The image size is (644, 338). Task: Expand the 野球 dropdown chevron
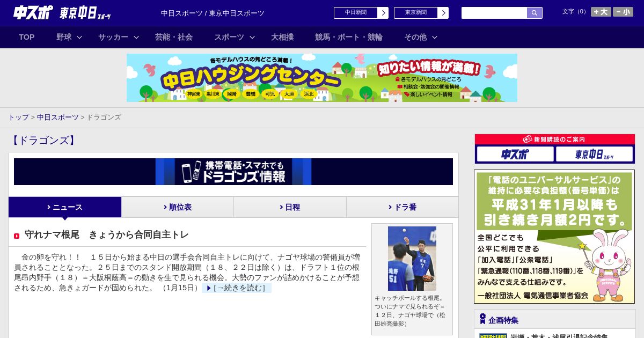click(79, 37)
